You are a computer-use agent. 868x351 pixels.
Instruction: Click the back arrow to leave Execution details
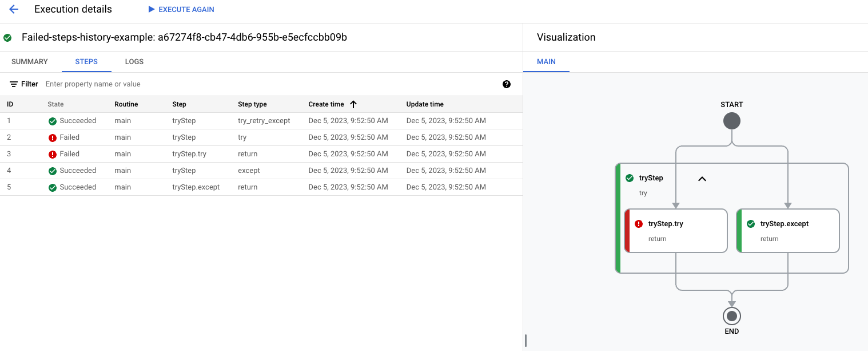click(x=13, y=9)
